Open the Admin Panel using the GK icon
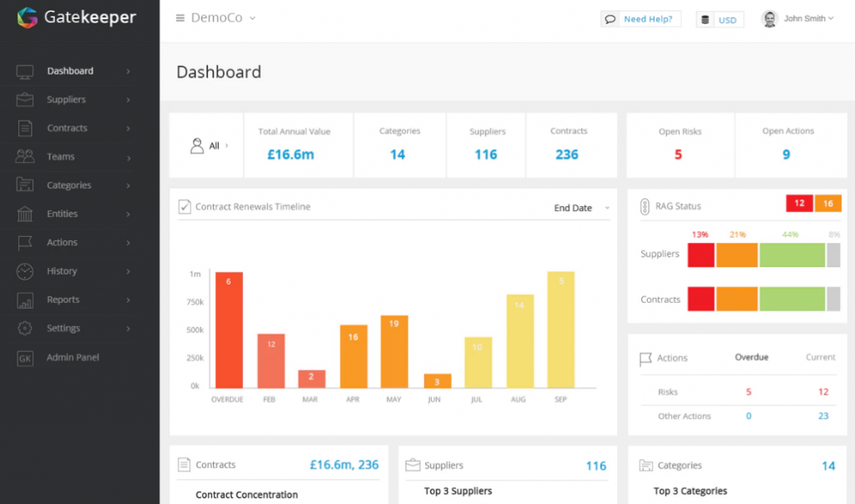 (x=25, y=357)
